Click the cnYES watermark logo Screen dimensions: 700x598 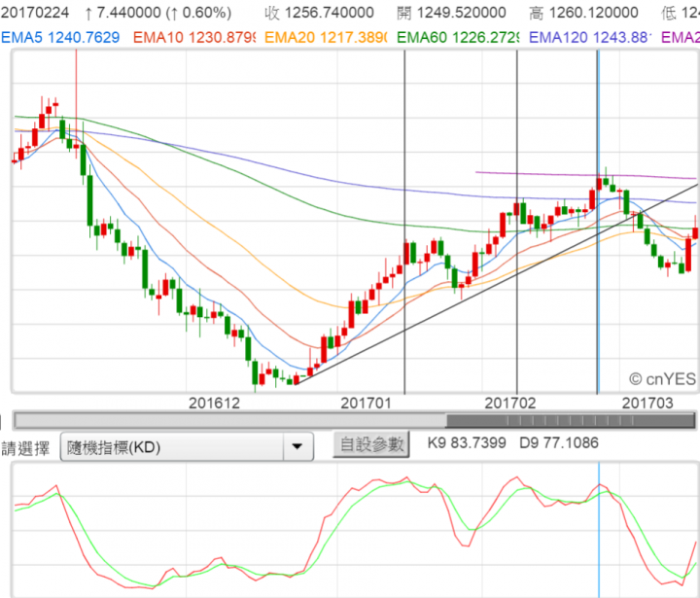661,378
